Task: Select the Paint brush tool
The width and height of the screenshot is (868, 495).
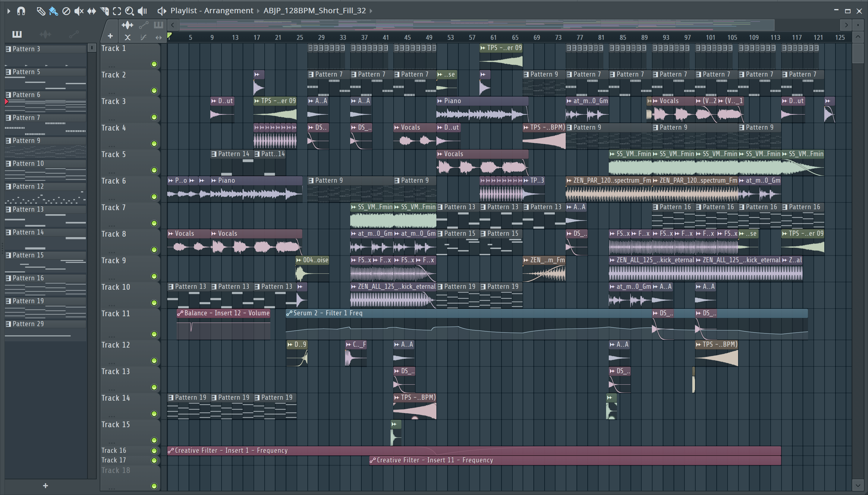Action: point(53,11)
